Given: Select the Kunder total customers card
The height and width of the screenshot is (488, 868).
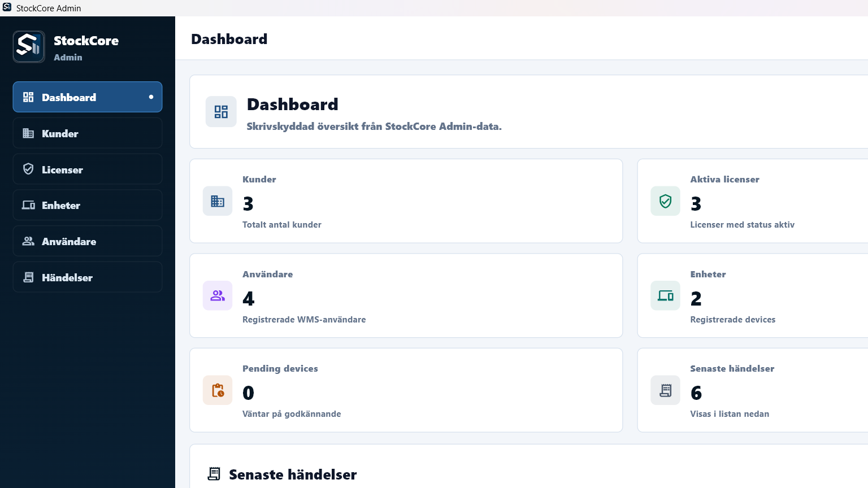Looking at the screenshot, I should pos(406,201).
